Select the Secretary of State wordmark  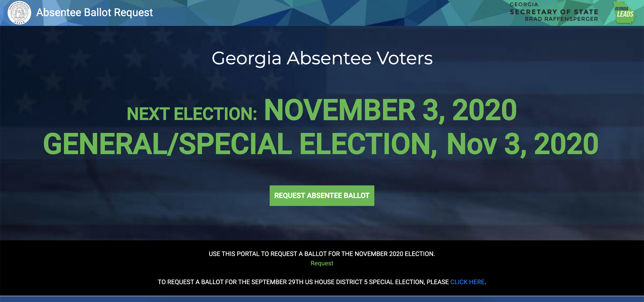pos(554,12)
